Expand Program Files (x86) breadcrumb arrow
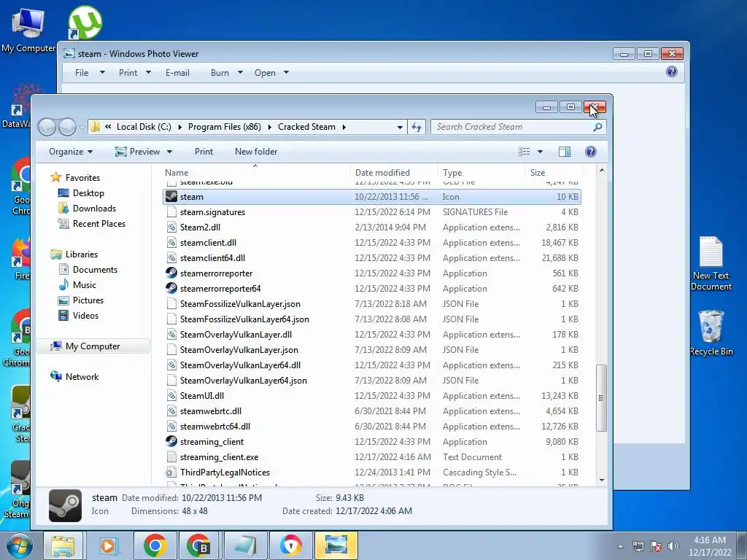747x560 pixels. pyautogui.click(x=270, y=127)
